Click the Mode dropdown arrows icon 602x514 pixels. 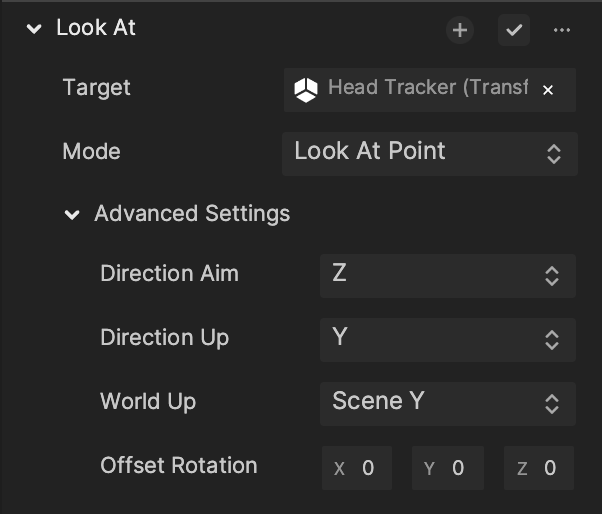tap(554, 154)
